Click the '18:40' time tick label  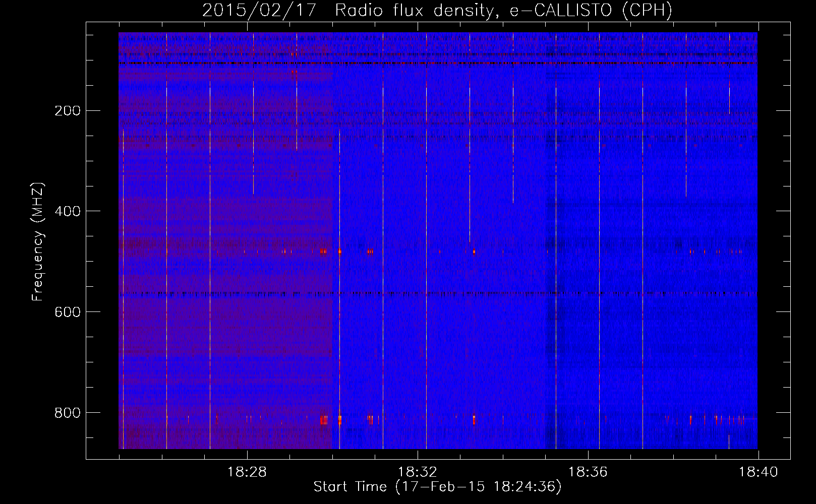coord(758,472)
